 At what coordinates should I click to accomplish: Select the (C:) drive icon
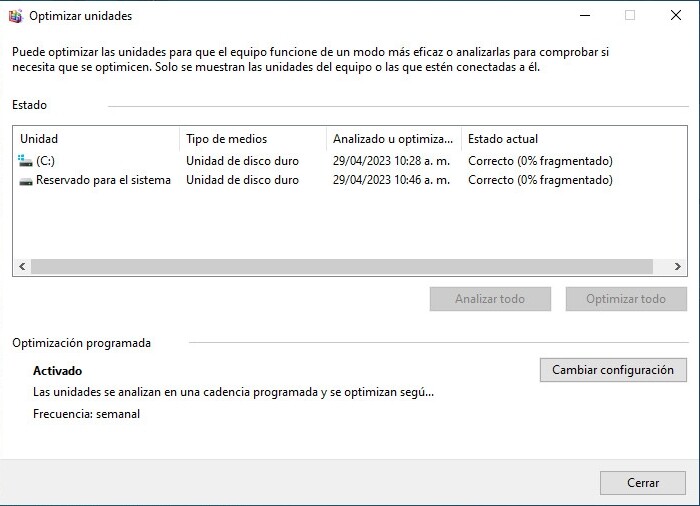(x=26, y=160)
